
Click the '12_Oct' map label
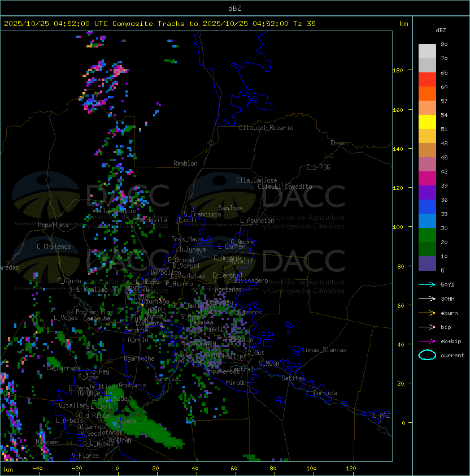tap(254, 353)
